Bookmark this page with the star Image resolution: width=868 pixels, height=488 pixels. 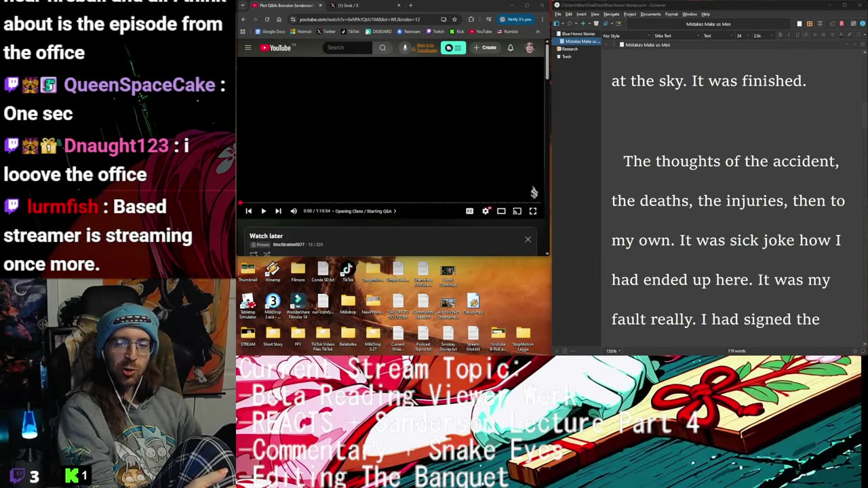[454, 19]
